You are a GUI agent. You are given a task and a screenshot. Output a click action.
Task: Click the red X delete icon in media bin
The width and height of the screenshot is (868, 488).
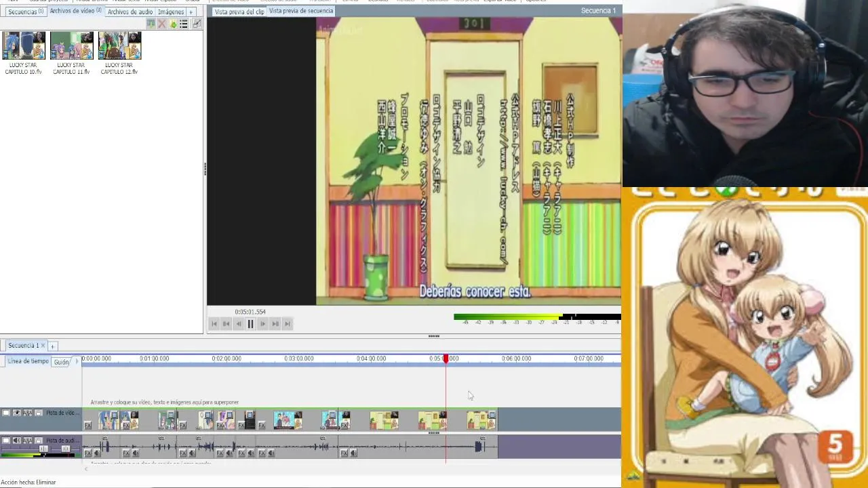coord(161,24)
